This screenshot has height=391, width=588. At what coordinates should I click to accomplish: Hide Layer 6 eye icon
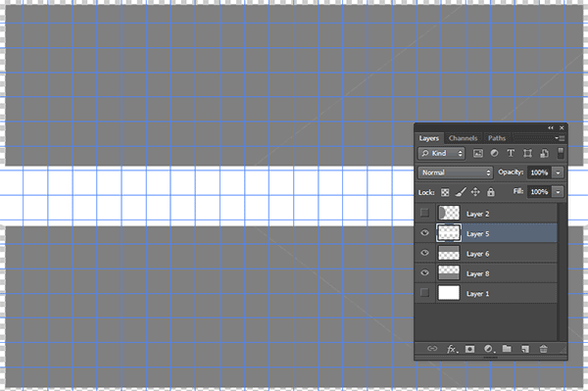click(424, 253)
